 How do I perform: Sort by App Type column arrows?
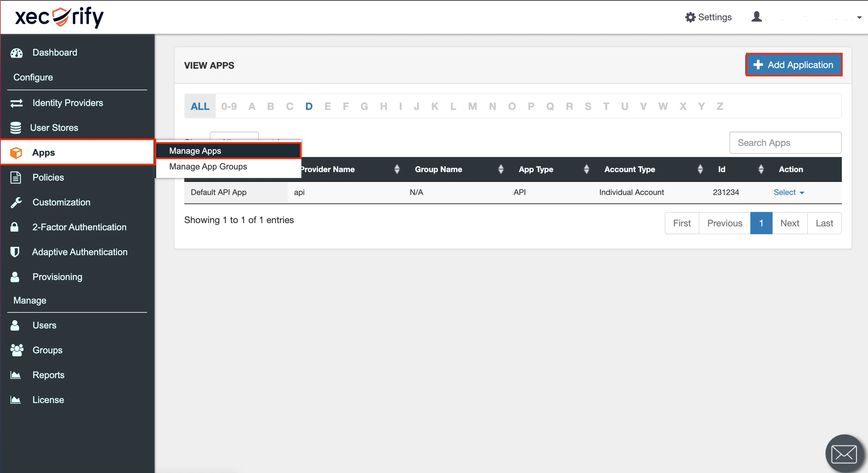coord(586,169)
